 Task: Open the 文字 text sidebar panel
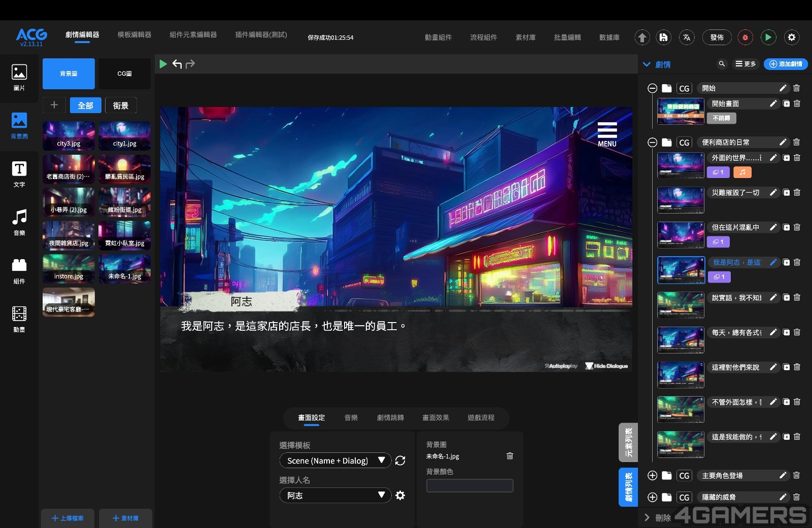tap(19, 174)
